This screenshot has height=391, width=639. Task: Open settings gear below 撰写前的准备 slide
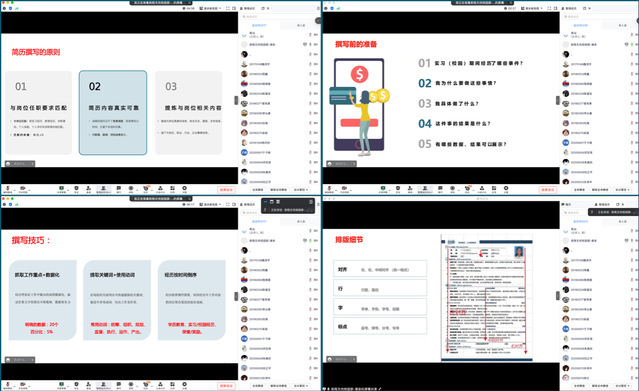click(506, 189)
